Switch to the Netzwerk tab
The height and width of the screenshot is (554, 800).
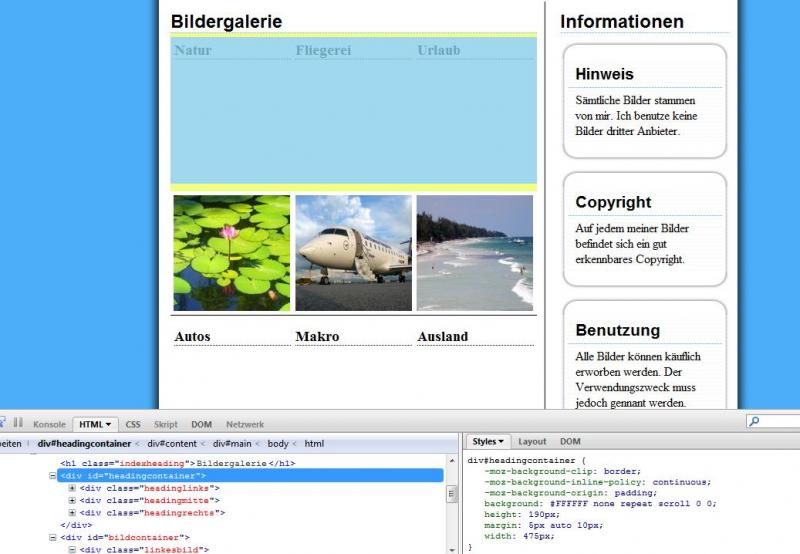[x=245, y=424]
